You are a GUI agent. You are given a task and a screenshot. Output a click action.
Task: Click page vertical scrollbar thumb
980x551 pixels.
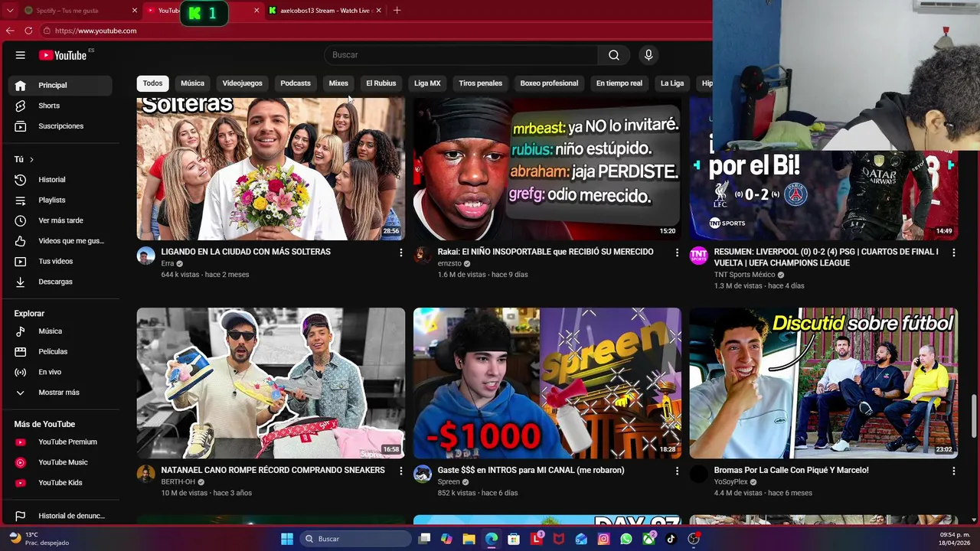(x=975, y=416)
